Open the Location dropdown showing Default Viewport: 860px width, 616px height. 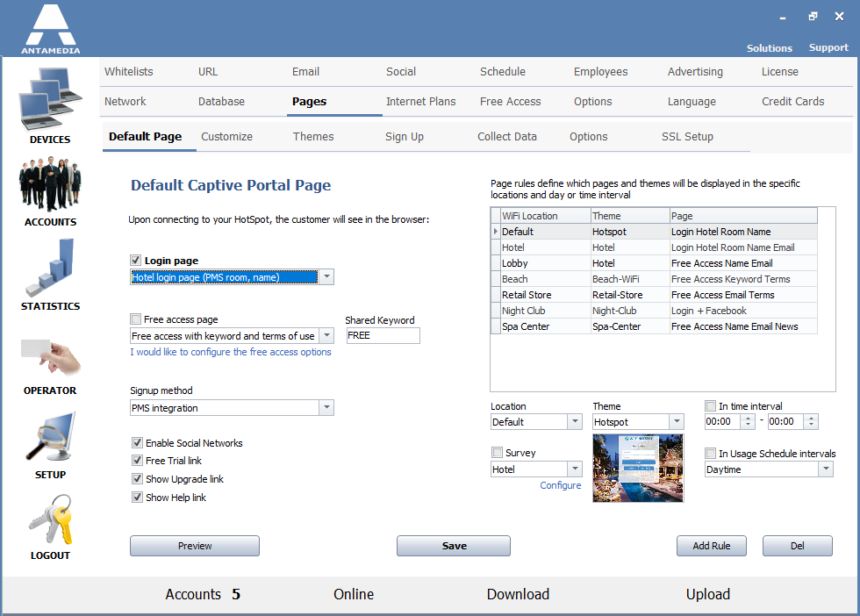[575, 421]
